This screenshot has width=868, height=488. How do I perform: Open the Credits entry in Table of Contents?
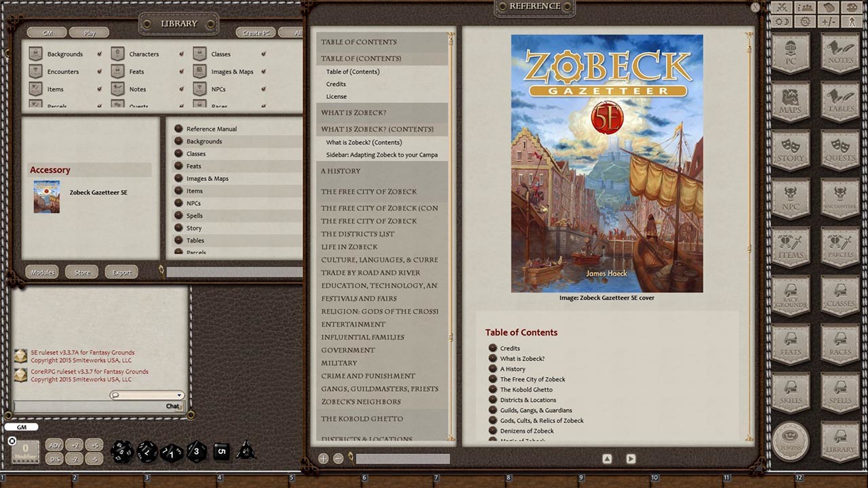click(x=336, y=83)
